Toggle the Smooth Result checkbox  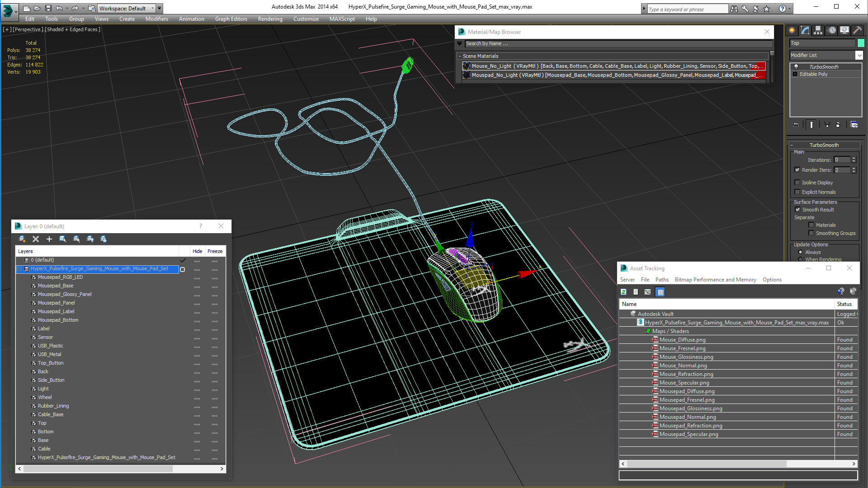797,210
